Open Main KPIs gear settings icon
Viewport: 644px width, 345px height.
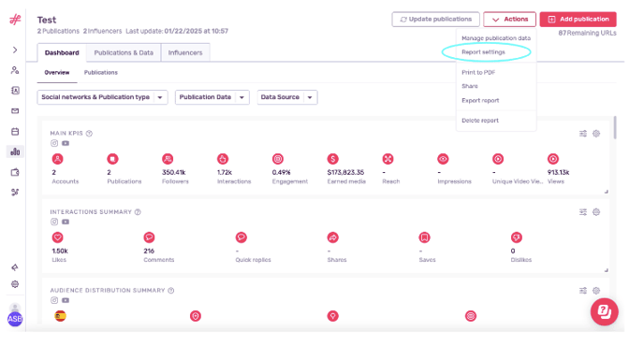pos(596,134)
